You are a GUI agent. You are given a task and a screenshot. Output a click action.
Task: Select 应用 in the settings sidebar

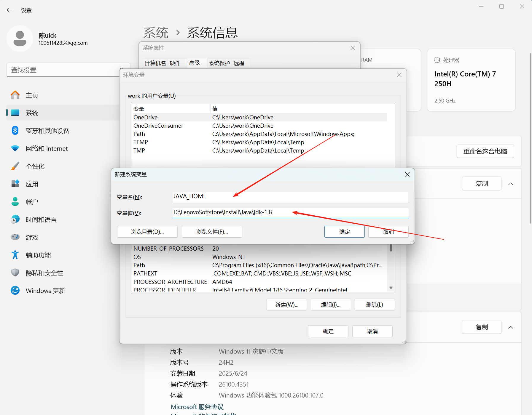[32, 184]
